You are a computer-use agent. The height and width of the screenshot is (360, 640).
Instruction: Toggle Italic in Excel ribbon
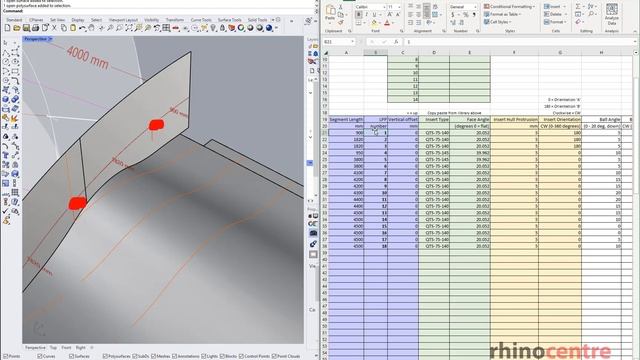click(x=366, y=14)
